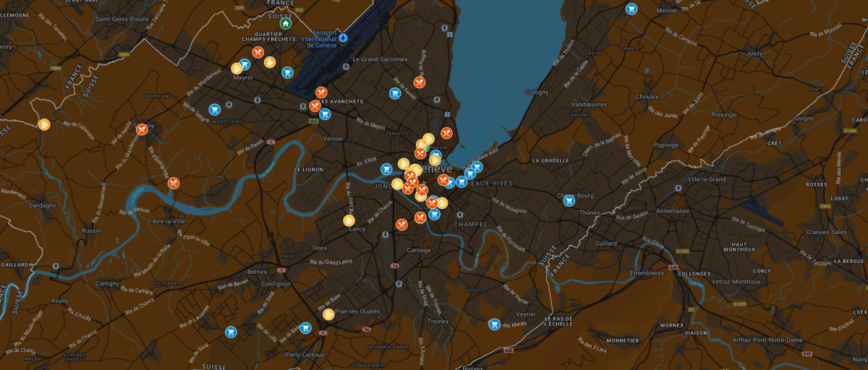
Task: Select the Perly-Certoux label
Action: click(x=305, y=355)
